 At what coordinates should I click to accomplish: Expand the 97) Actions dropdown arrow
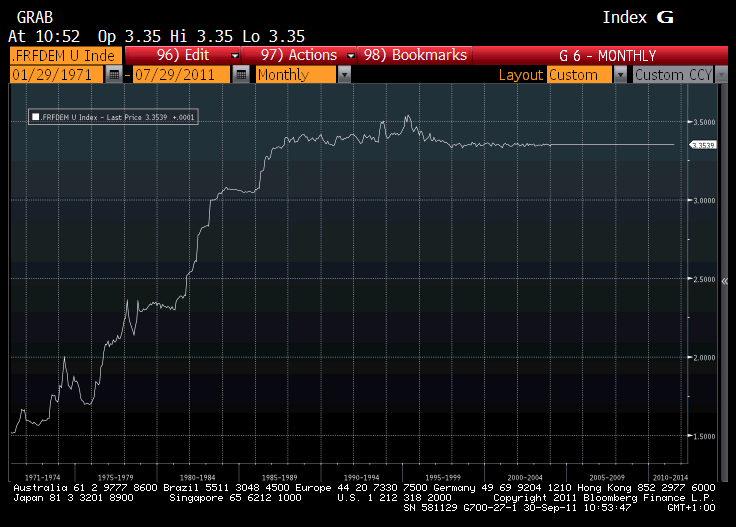(350, 55)
